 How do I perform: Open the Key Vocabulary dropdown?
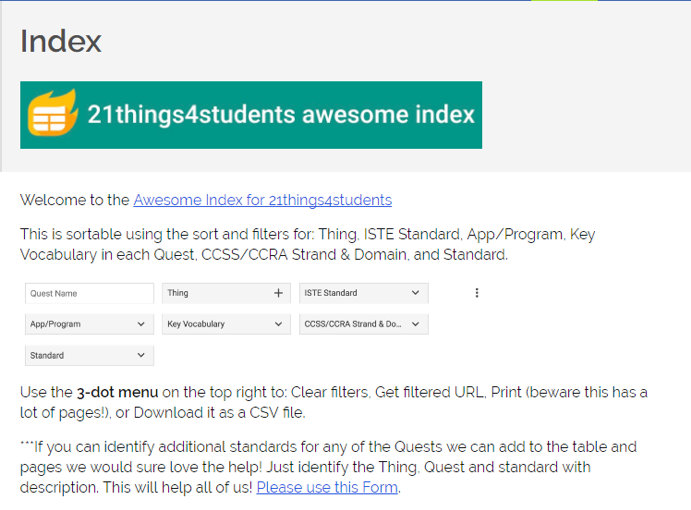[226, 324]
